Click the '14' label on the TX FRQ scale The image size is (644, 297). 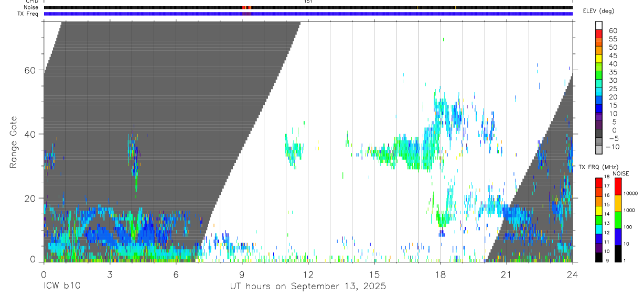[607, 214]
